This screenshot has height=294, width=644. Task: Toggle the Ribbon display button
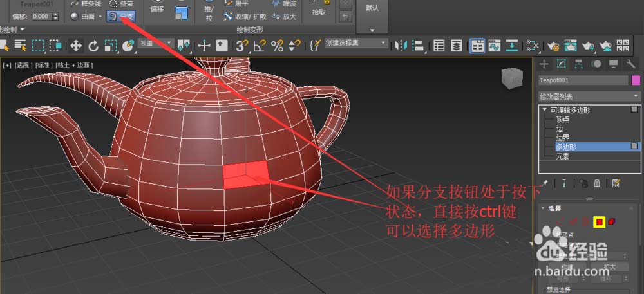coord(477,46)
